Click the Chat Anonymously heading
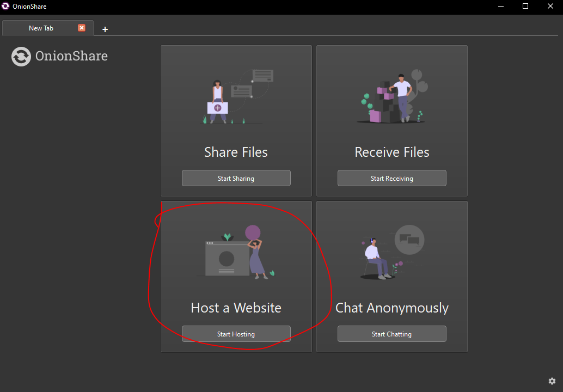 pyautogui.click(x=391, y=308)
